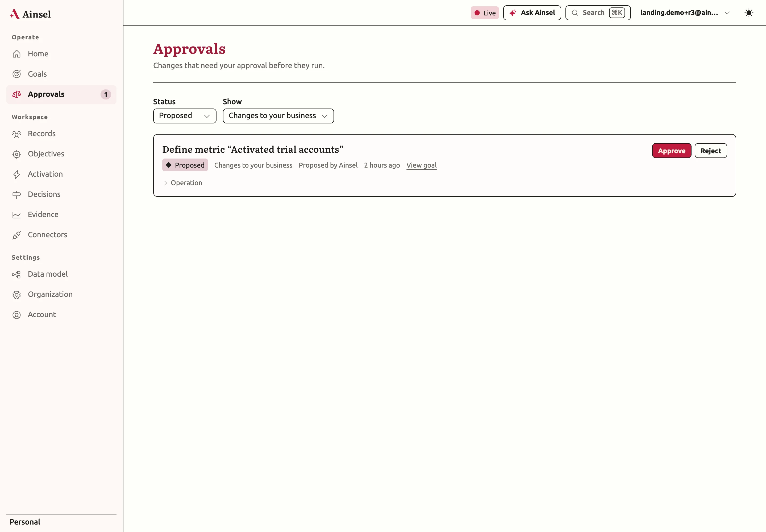Open Ask Ainsel assistant

click(x=532, y=13)
